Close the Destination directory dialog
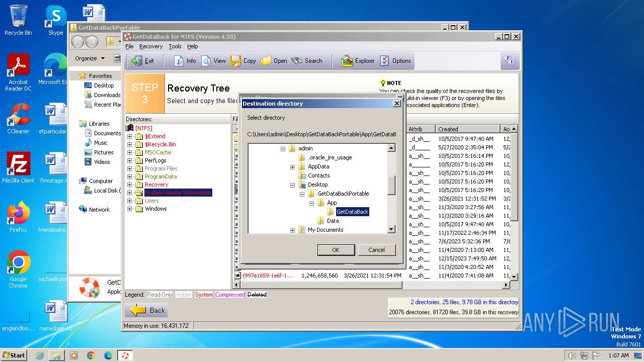 coord(396,103)
